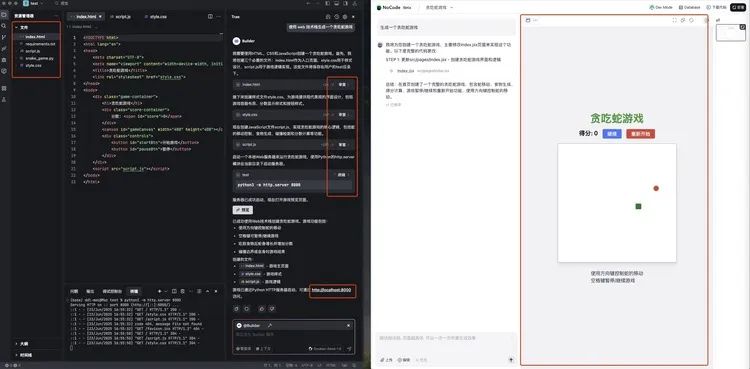
Task: Click the Builder chat input field
Action: [293, 334]
